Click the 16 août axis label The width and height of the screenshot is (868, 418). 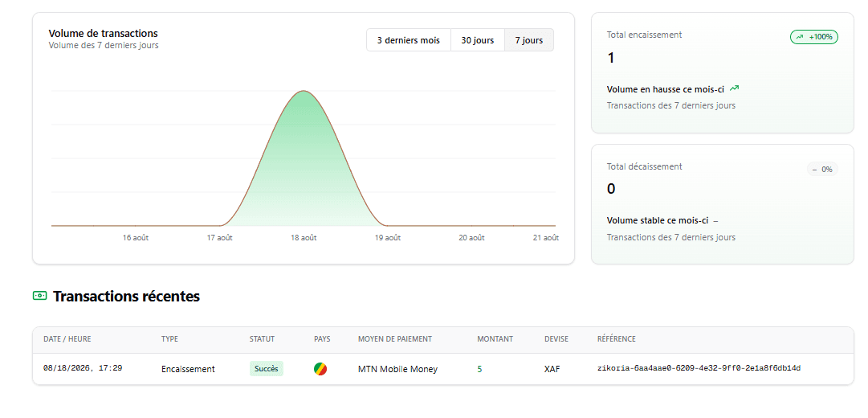[x=136, y=238]
